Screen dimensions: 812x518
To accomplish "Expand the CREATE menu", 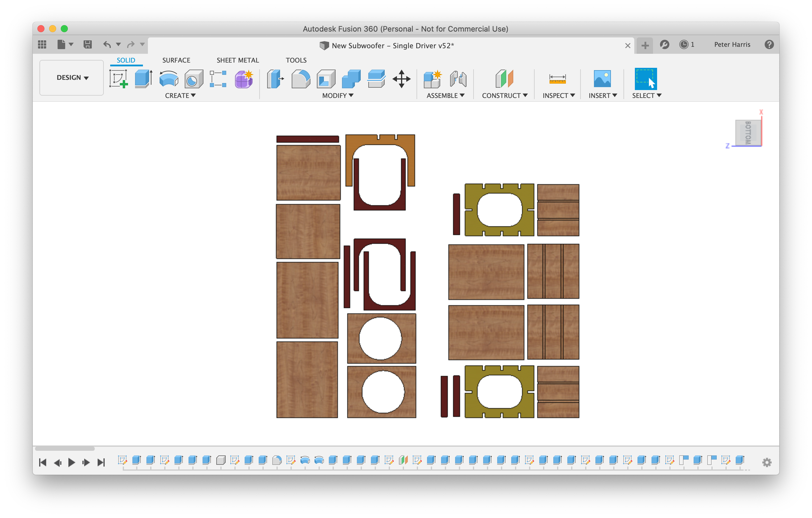I will click(180, 95).
